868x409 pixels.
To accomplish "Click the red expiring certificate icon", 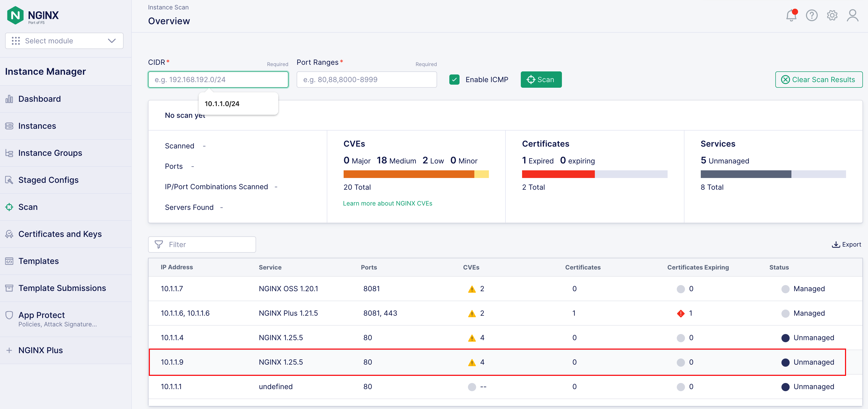I will click(x=681, y=313).
